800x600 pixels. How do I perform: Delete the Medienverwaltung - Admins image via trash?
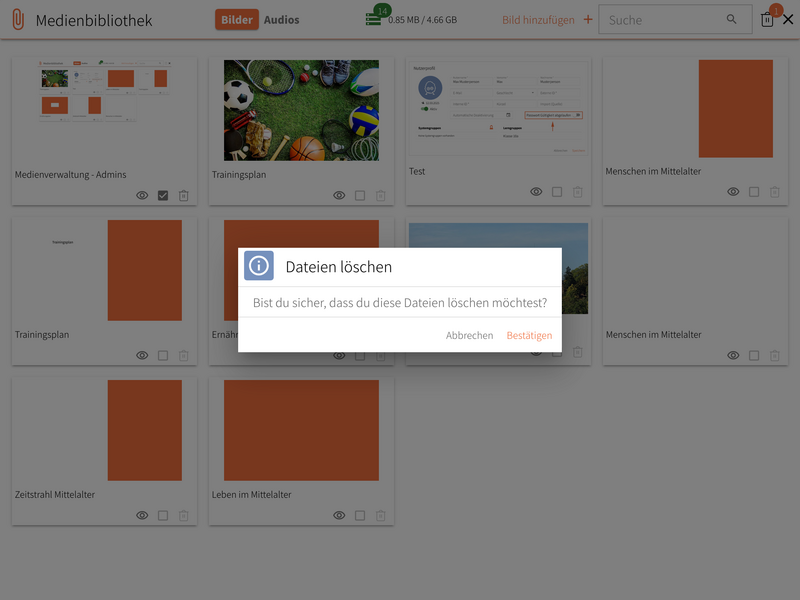pos(183,196)
